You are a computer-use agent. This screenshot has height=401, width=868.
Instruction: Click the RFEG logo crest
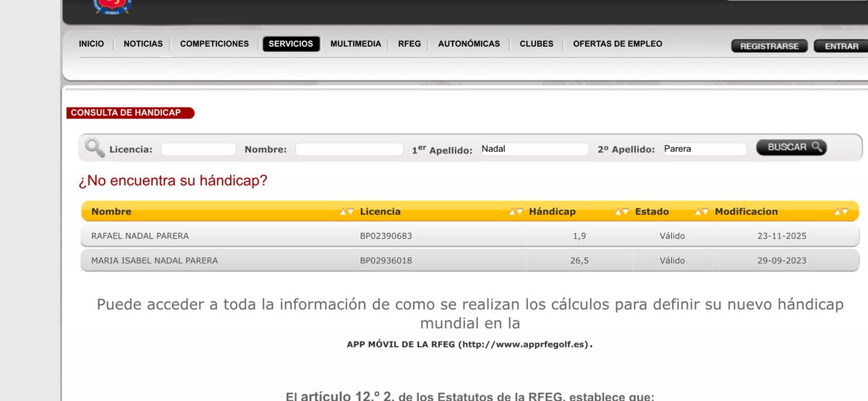[x=112, y=7]
